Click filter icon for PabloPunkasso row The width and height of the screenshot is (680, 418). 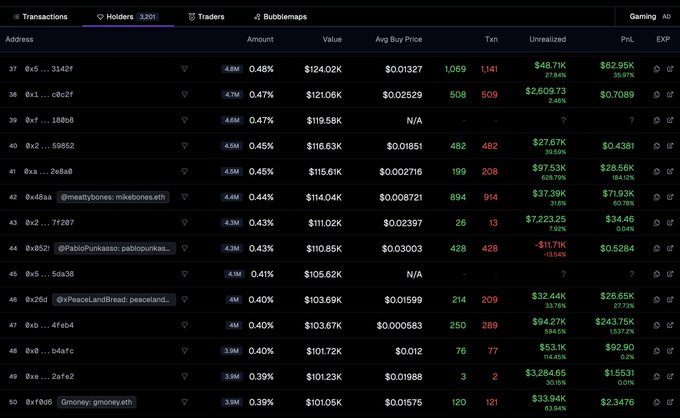[185, 248]
